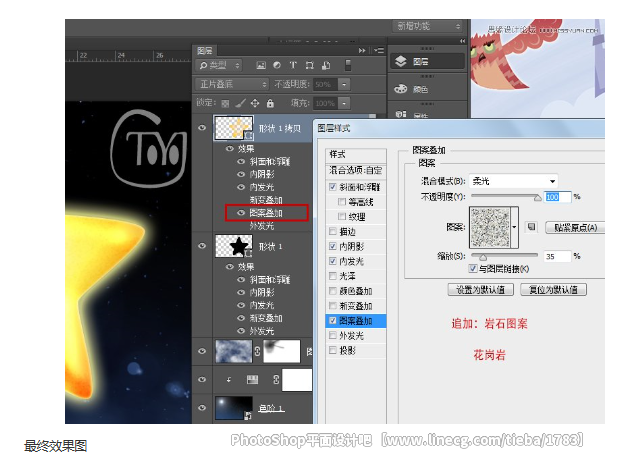
Task: Hide the clouds texture layer
Action: [x=202, y=351]
